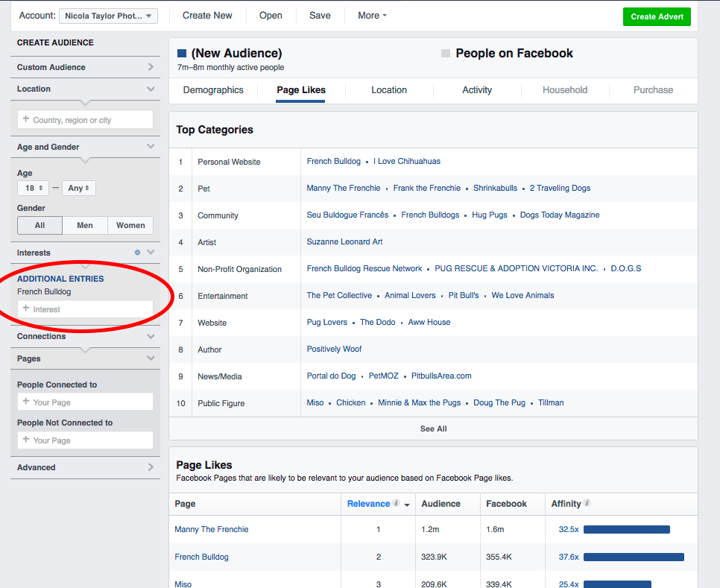This screenshot has height=588, width=720.
Task: Collapse the Interests section chevron
Action: pyautogui.click(x=151, y=252)
